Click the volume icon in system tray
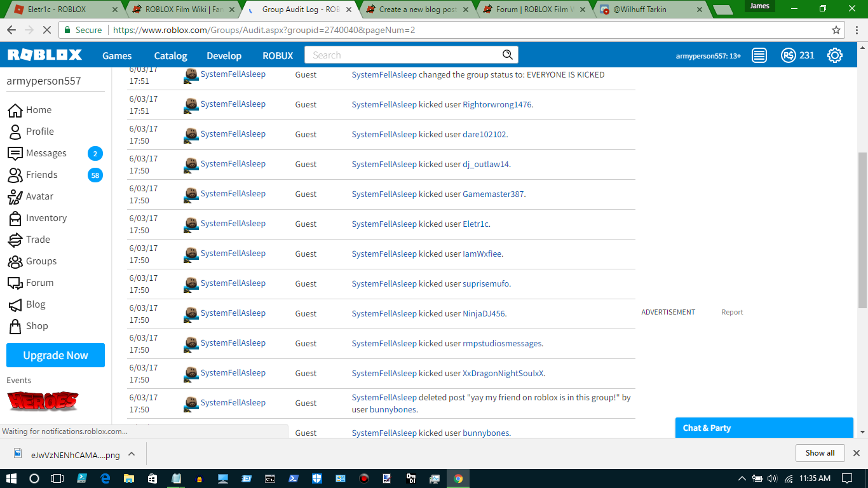This screenshot has height=488, width=868. point(773,478)
